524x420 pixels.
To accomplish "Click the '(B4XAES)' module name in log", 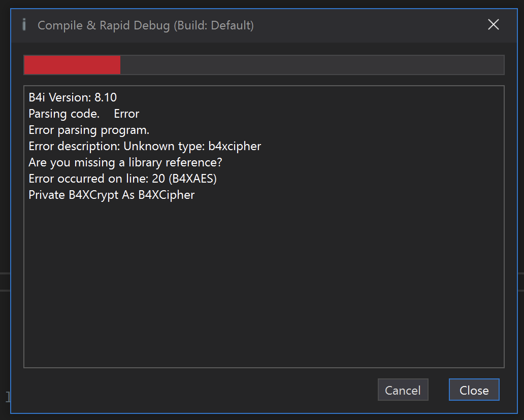I will (x=195, y=179).
